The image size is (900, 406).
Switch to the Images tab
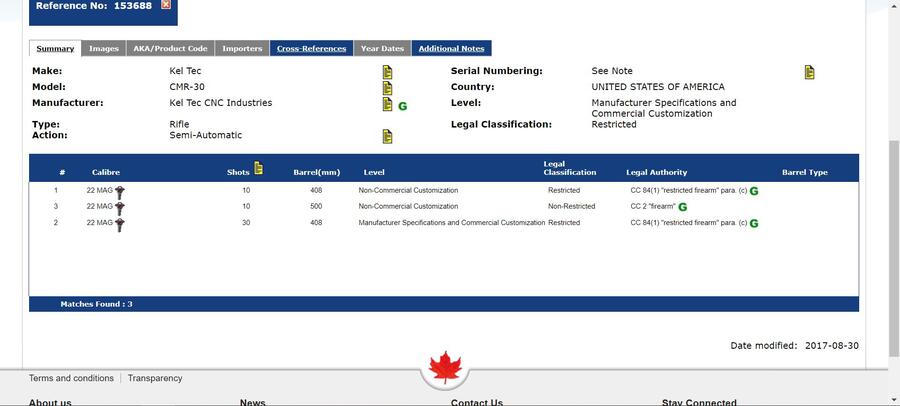click(104, 48)
